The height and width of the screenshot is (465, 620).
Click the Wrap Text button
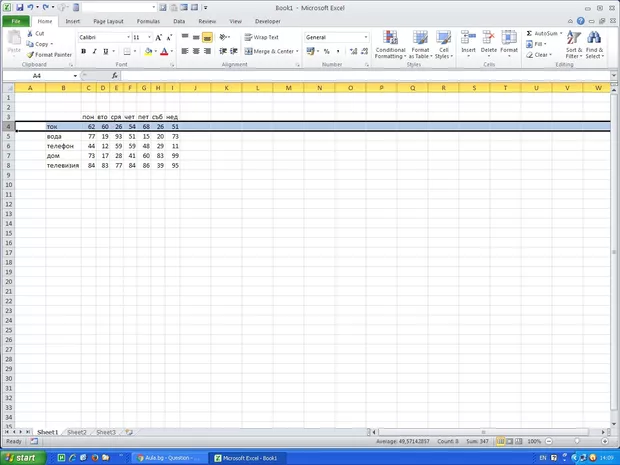[262, 37]
